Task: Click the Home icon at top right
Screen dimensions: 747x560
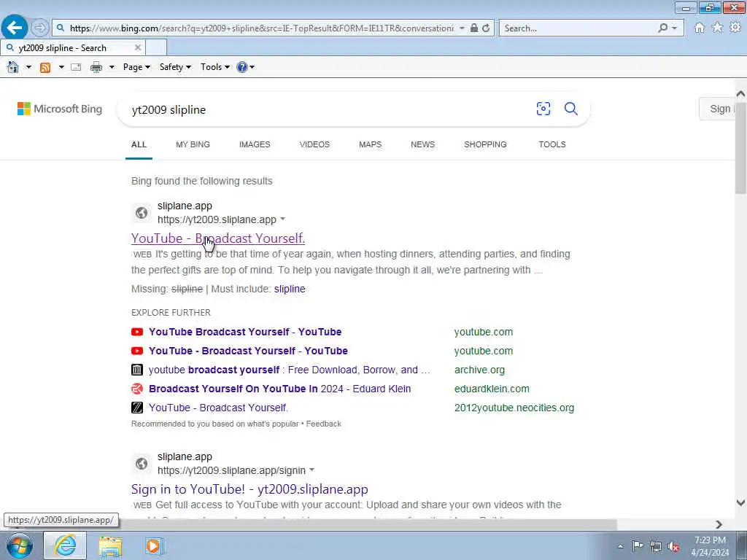Action: click(700, 28)
